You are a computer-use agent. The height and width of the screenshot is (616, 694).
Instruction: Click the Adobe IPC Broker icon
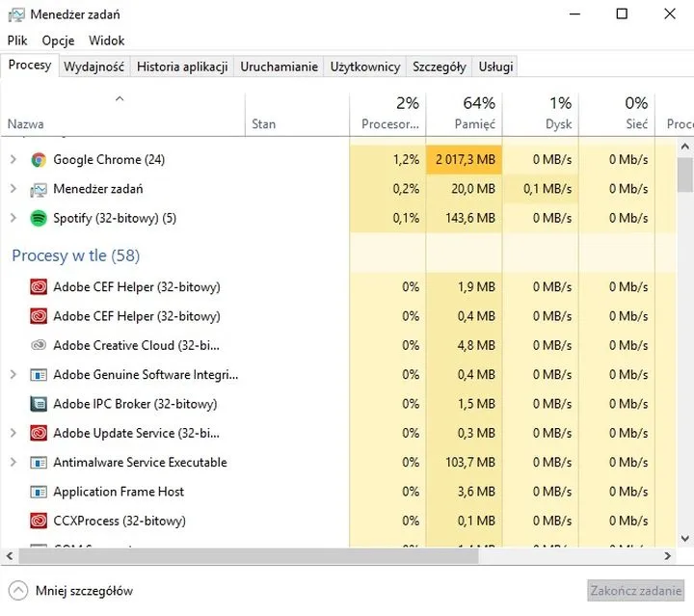tap(39, 404)
